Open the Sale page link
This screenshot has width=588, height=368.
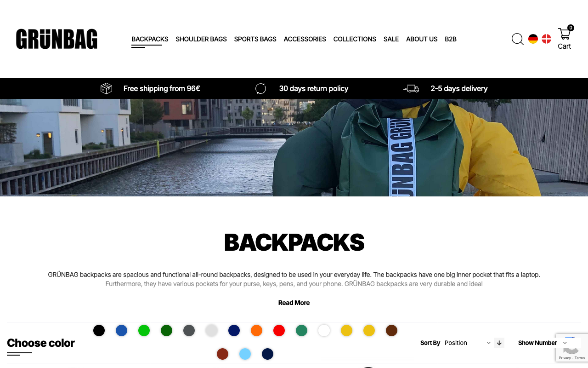point(391,39)
